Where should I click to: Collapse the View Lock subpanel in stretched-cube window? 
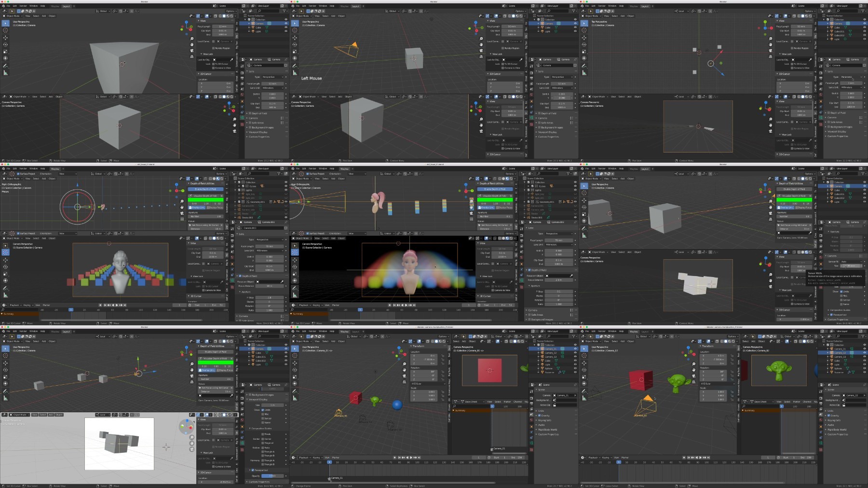(206, 54)
